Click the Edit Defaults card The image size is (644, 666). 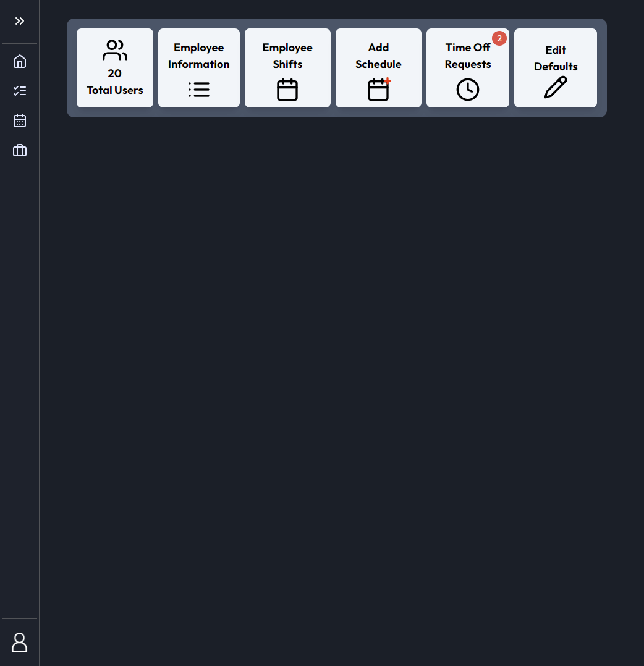(555, 67)
